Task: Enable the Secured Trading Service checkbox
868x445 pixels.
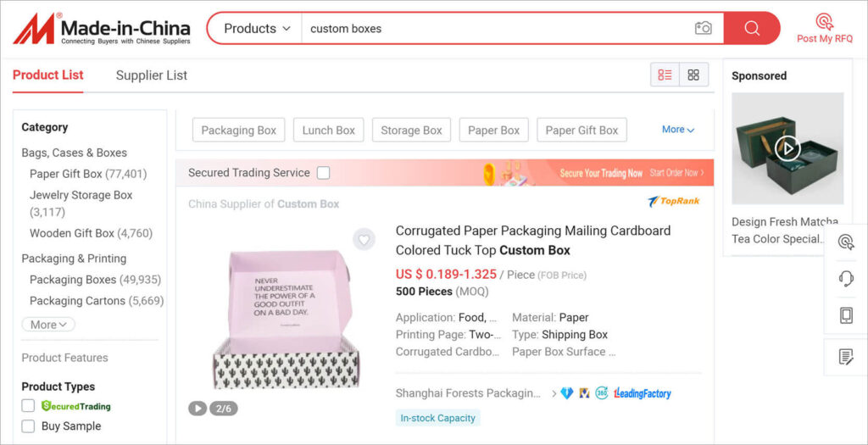Action: coord(323,173)
